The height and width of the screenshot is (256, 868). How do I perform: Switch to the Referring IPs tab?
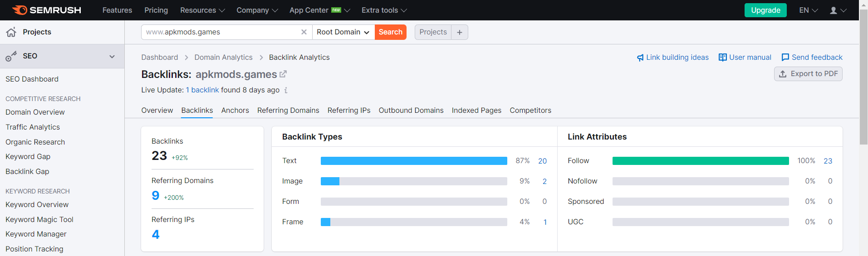click(349, 110)
